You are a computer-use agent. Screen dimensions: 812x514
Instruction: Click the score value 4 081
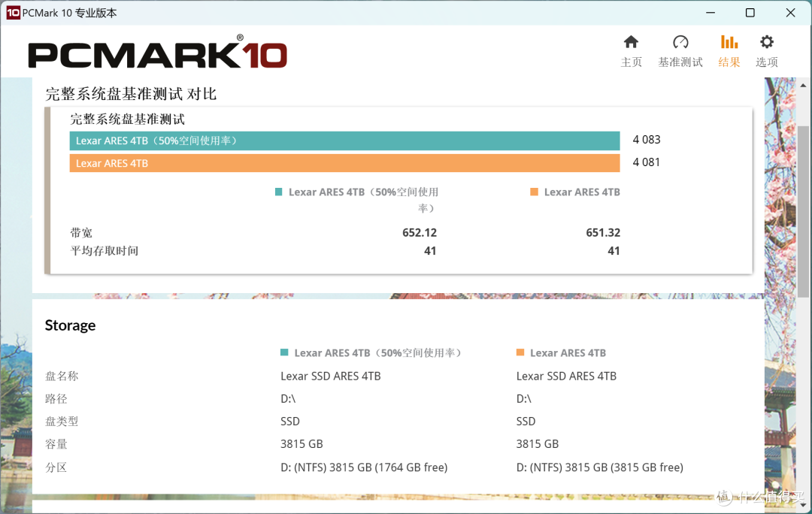647,162
